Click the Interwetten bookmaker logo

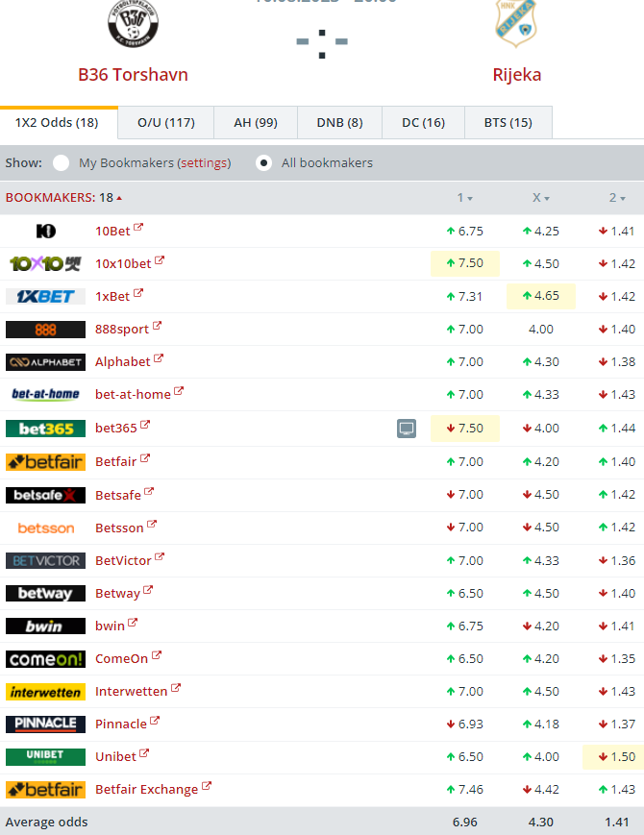tap(45, 692)
